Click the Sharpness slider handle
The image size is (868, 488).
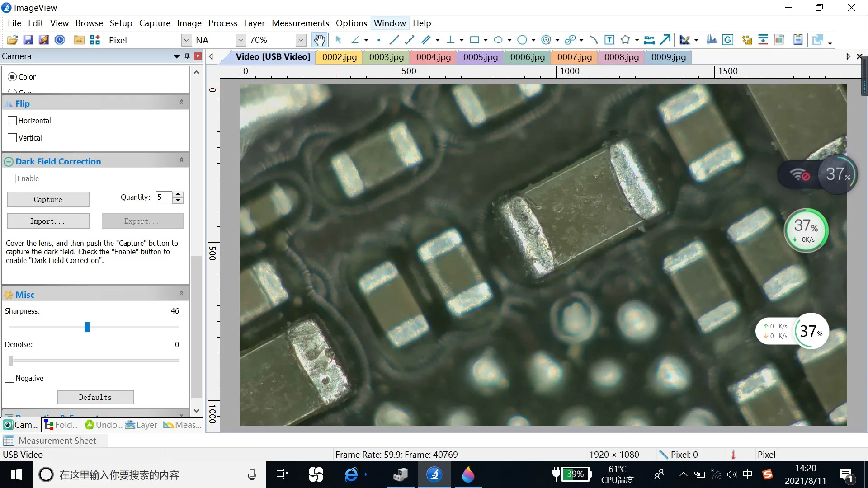coord(87,327)
